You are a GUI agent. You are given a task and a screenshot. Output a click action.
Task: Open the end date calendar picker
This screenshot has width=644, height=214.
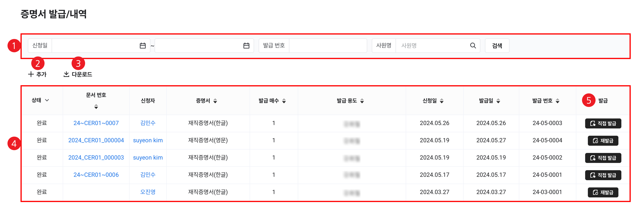246,46
